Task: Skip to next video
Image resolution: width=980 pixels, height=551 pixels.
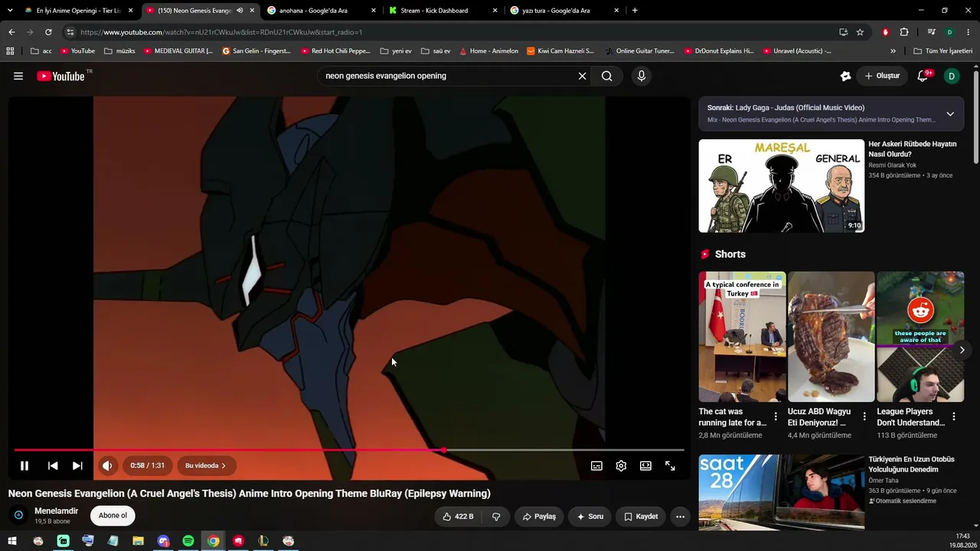Action: pyautogui.click(x=77, y=465)
